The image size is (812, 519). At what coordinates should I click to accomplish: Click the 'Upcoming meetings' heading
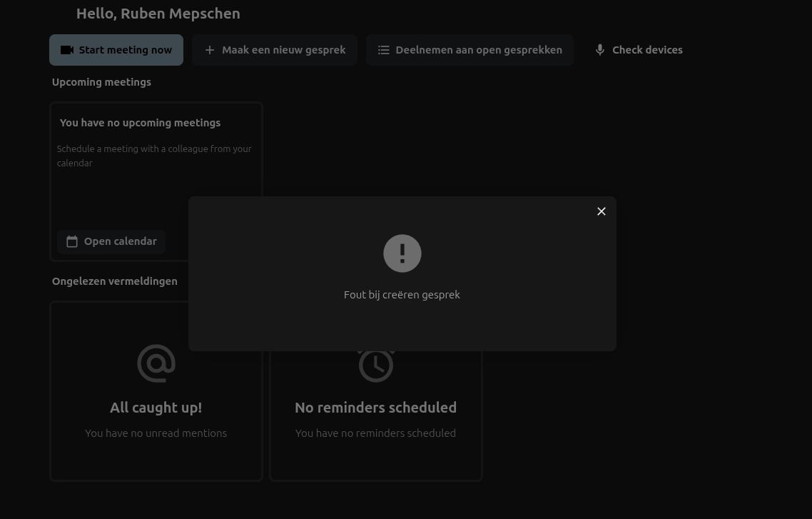tap(101, 82)
